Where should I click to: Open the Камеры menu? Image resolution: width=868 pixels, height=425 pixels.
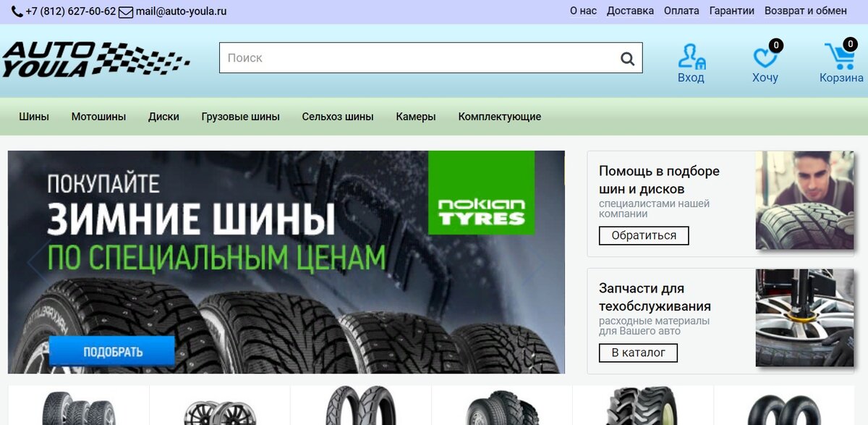point(416,117)
